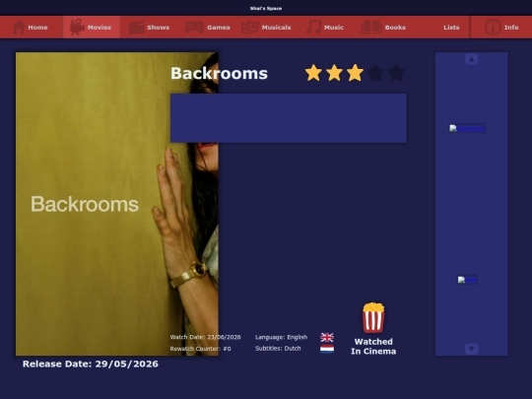Screen dimensions: 532x399
Task: Click the books icon
Action: [371, 28]
